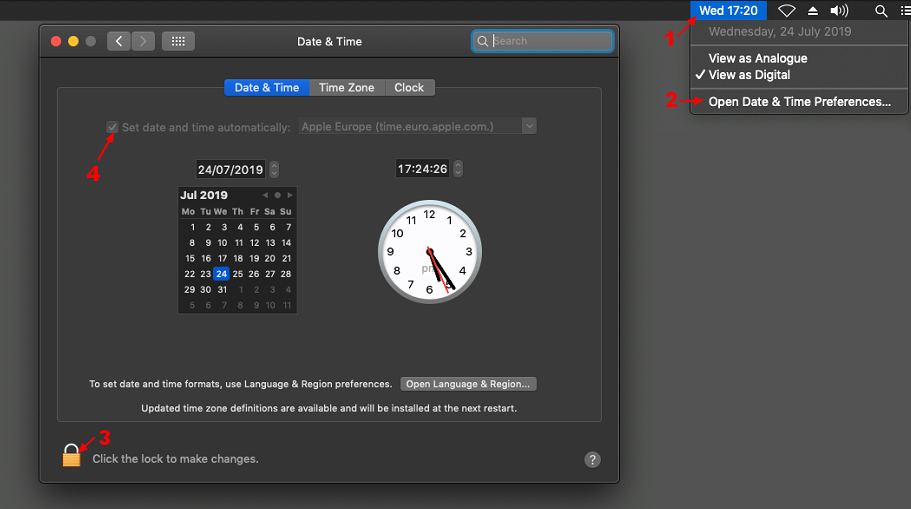
Task: Select View as Analogue option
Action: click(757, 59)
